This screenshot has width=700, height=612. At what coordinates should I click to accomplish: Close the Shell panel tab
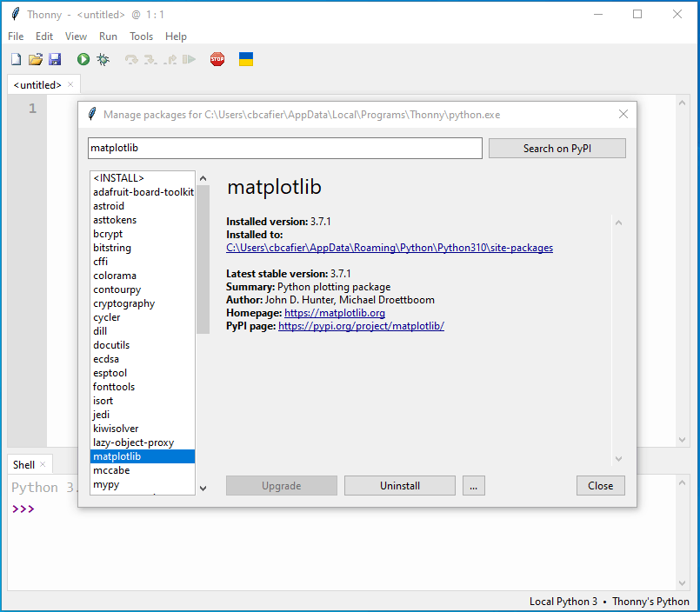43,464
